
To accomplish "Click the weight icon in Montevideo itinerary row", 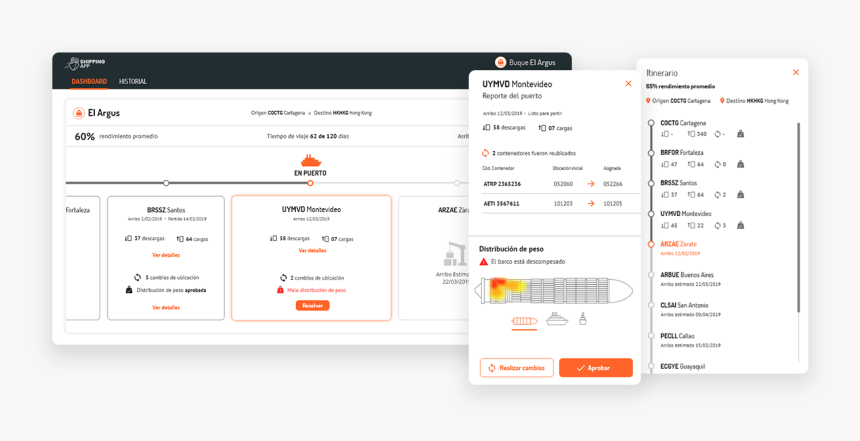I will tap(740, 225).
